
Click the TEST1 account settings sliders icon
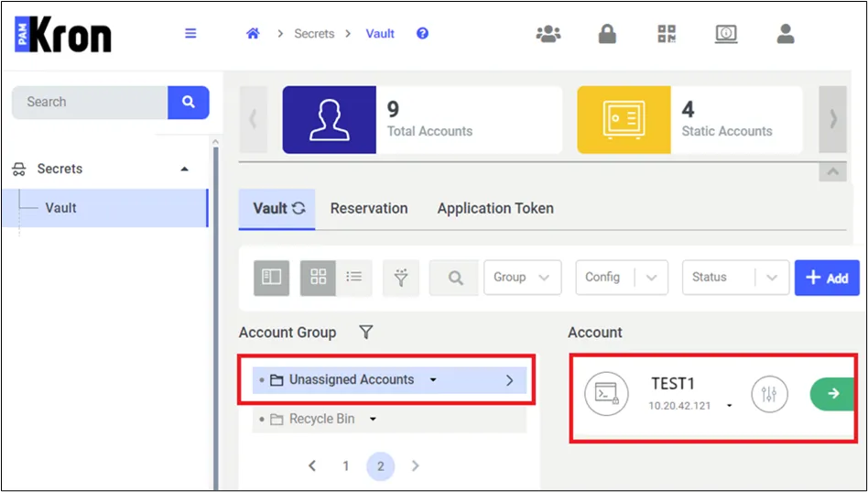(769, 394)
